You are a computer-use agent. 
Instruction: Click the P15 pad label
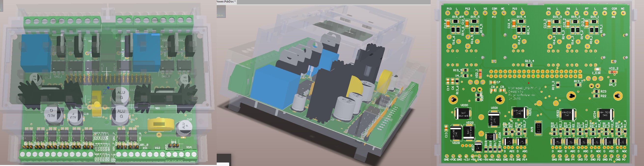click(512, 160)
